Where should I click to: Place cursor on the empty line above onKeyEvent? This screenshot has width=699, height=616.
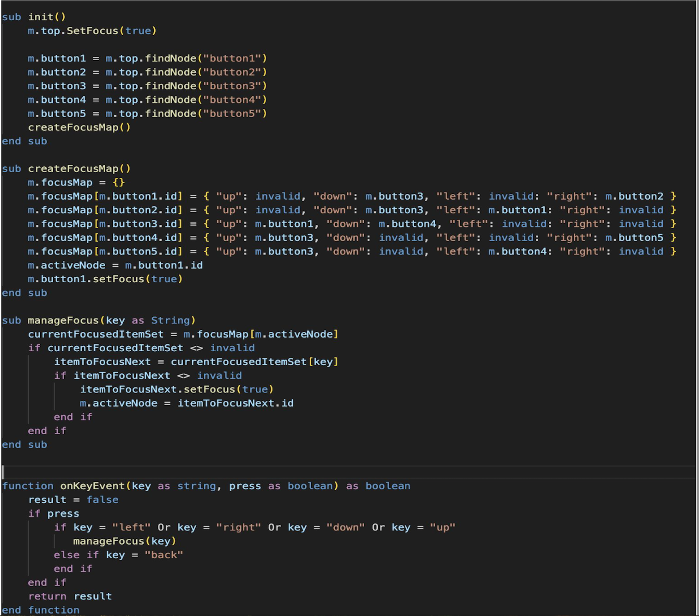click(x=157, y=472)
